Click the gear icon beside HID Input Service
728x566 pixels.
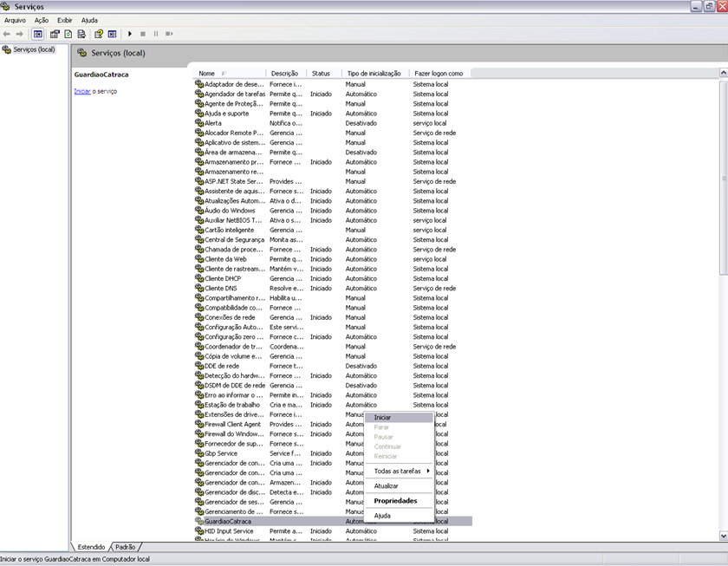click(x=199, y=530)
